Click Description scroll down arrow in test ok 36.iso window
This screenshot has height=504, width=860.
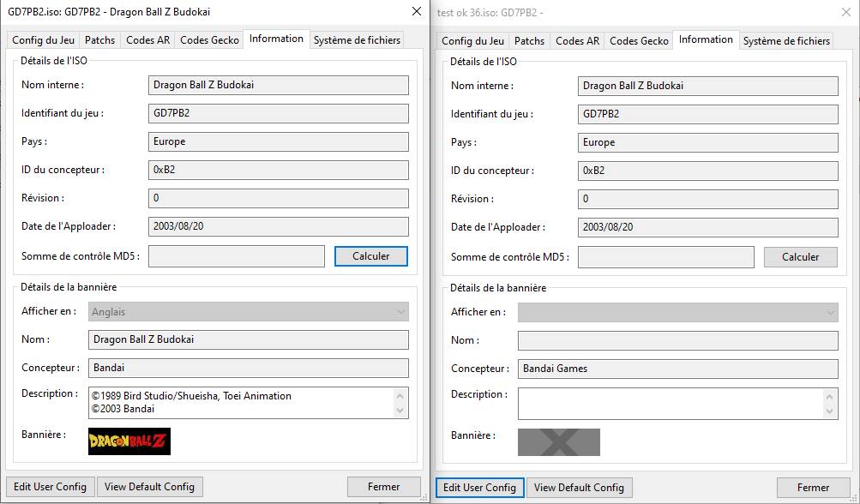[829, 411]
